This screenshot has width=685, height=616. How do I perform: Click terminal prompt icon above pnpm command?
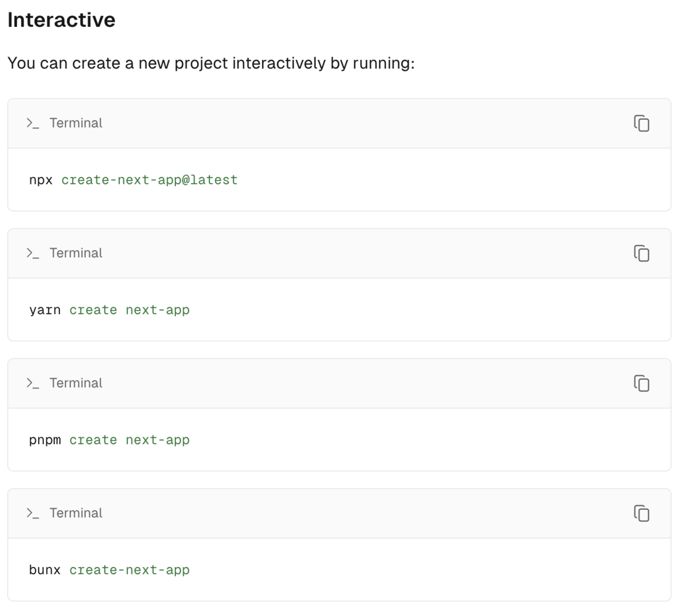(x=33, y=383)
